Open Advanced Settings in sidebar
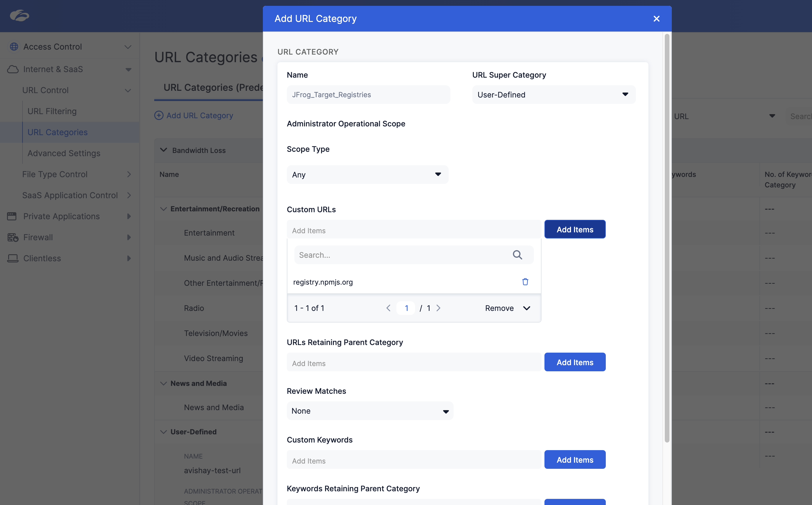 (64, 153)
